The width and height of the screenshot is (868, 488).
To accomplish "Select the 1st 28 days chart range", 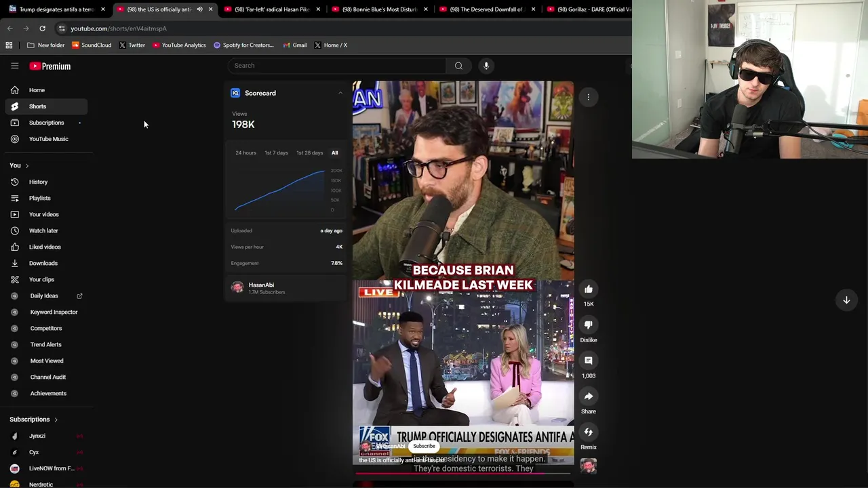I will pyautogui.click(x=309, y=152).
